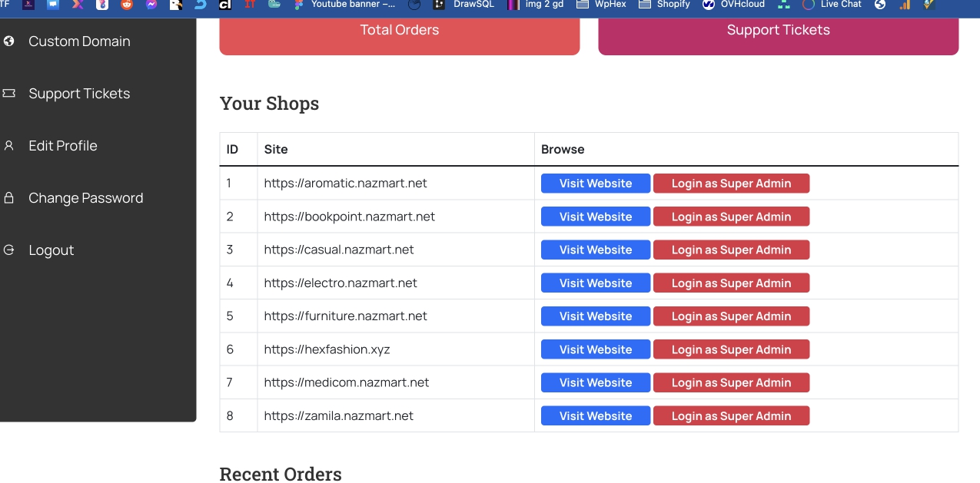Image resolution: width=980 pixels, height=483 pixels.
Task: Select Edit Profile from the sidebar
Action: [63, 146]
